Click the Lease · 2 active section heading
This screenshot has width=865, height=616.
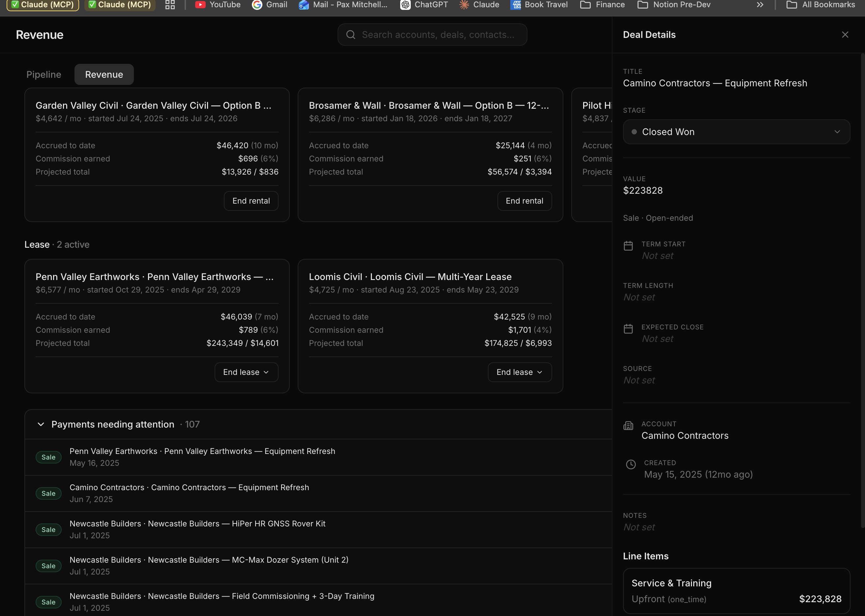[x=57, y=245]
